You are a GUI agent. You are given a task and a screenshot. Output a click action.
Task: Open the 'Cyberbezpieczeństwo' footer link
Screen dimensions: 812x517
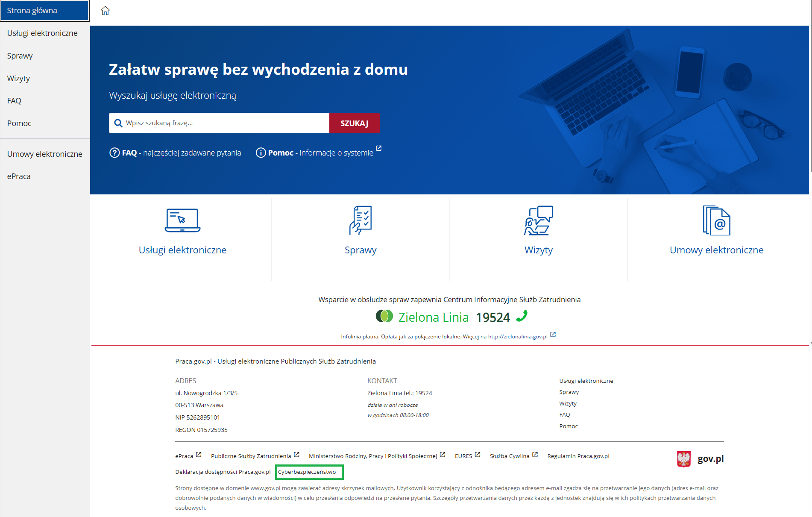307,472
